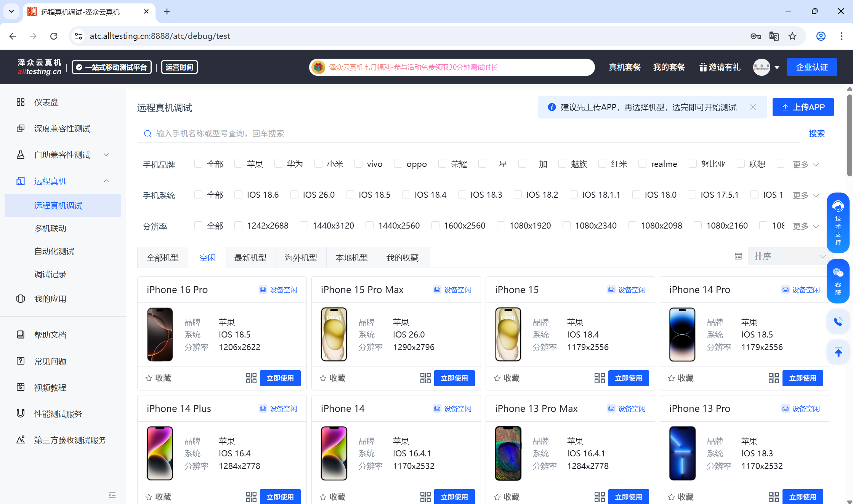The width and height of the screenshot is (853, 504).
Task: Click the QR code icon for iPhone 14 Pro
Action: point(774,378)
